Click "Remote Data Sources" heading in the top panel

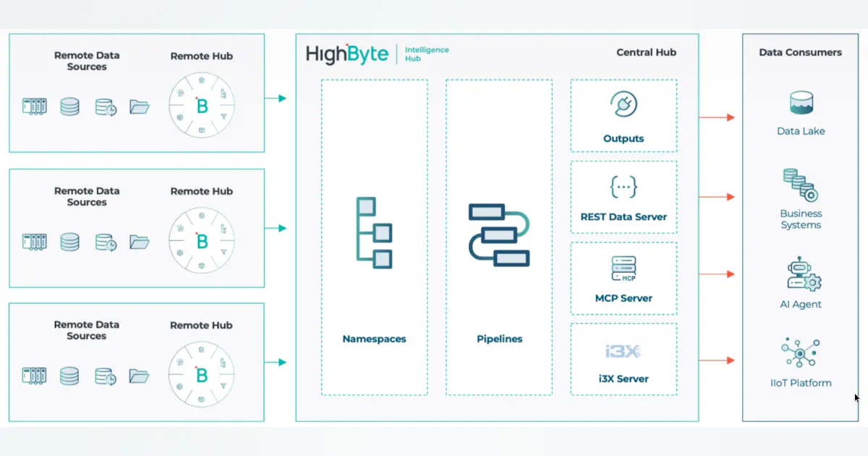coord(87,61)
